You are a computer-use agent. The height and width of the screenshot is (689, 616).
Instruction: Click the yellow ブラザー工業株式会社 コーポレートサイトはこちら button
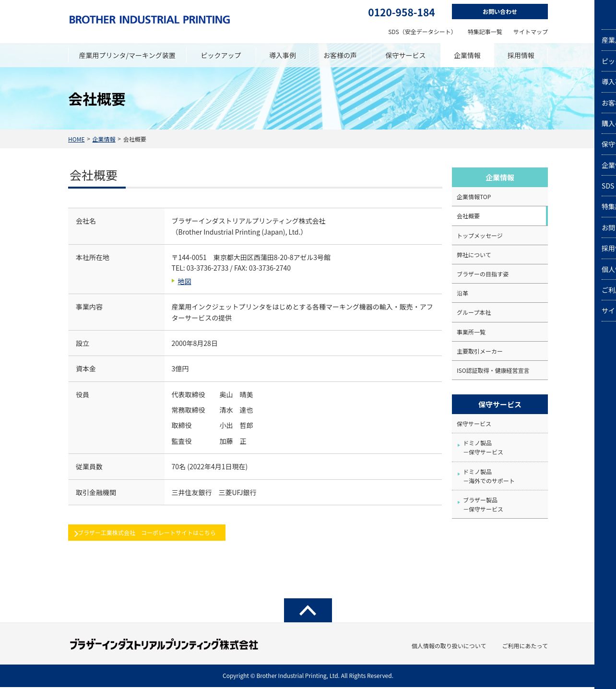147,533
